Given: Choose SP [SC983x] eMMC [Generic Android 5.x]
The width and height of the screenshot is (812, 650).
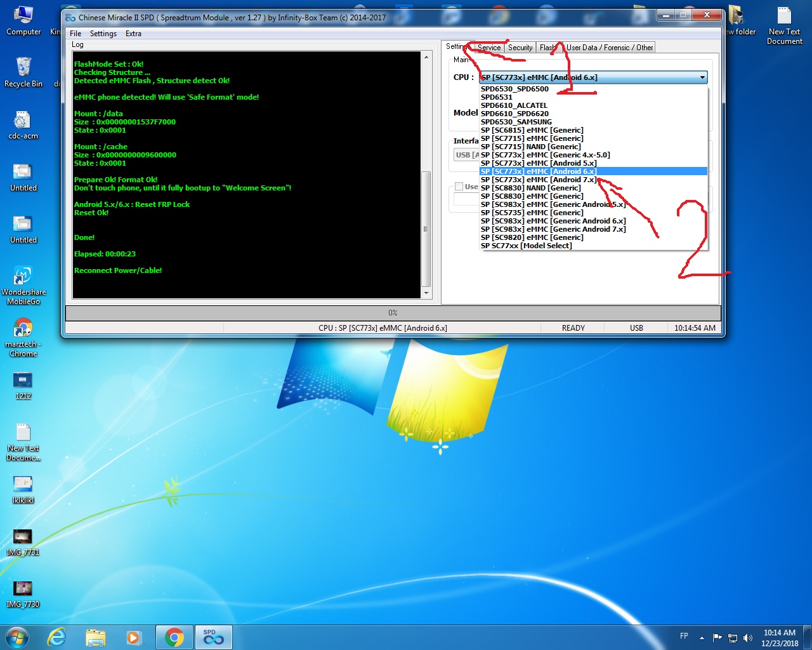Looking at the screenshot, I should [593, 204].
